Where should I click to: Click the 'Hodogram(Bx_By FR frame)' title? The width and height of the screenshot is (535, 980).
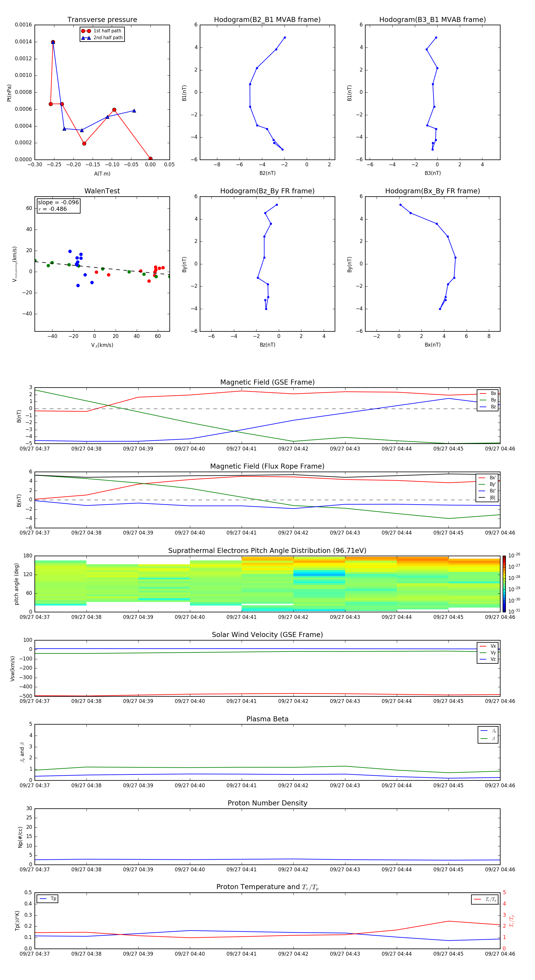click(432, 191)
